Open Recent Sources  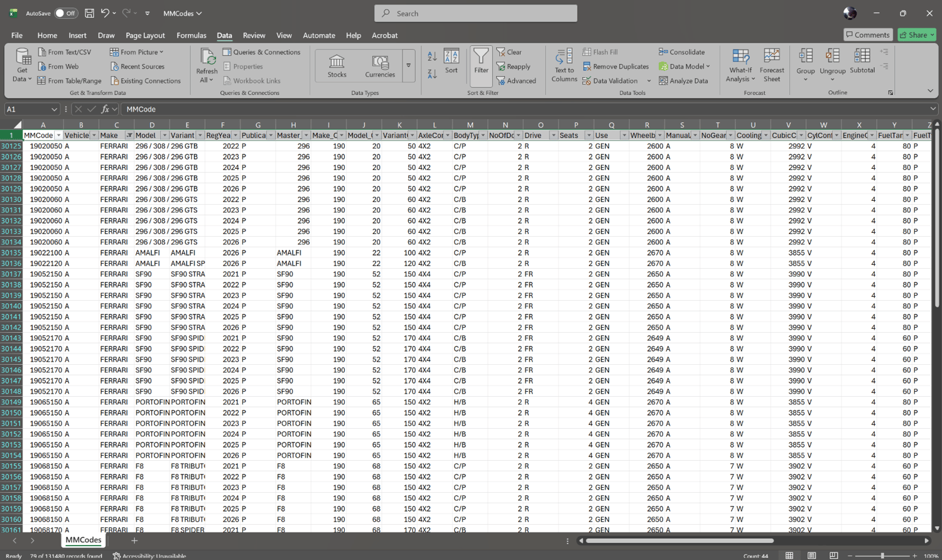tap(137, 67)
